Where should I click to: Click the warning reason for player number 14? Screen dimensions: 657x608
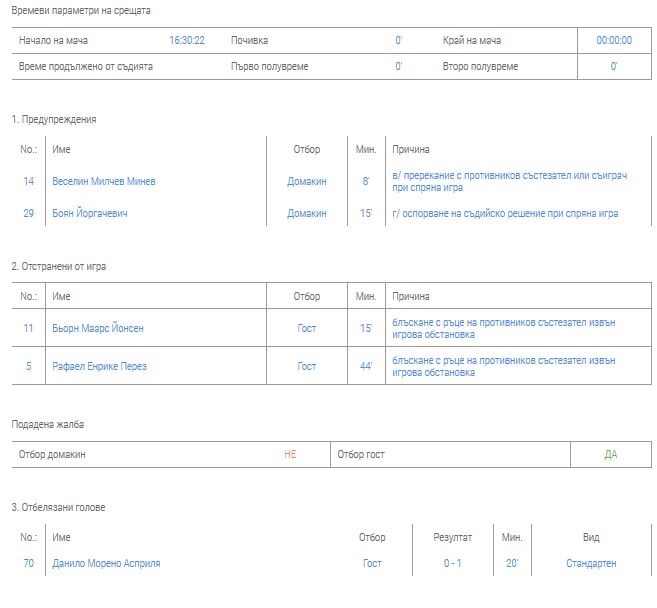tap(509, 182)
